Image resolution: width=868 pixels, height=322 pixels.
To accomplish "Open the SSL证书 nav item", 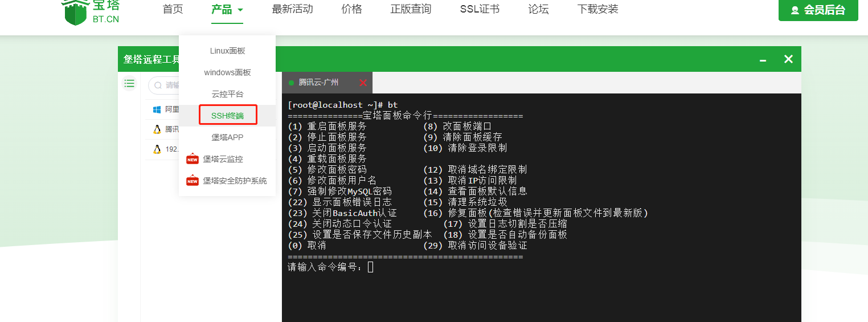I will pyautogui.click(x=480, y=9).
